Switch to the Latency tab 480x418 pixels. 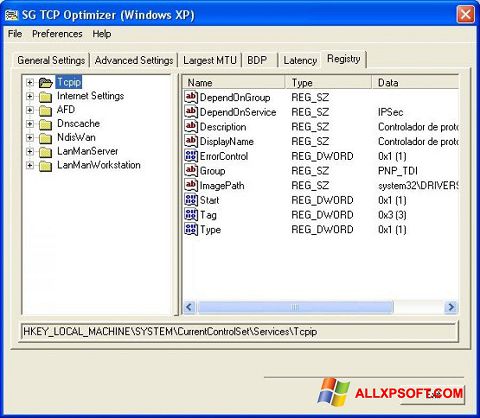[300, 60]
